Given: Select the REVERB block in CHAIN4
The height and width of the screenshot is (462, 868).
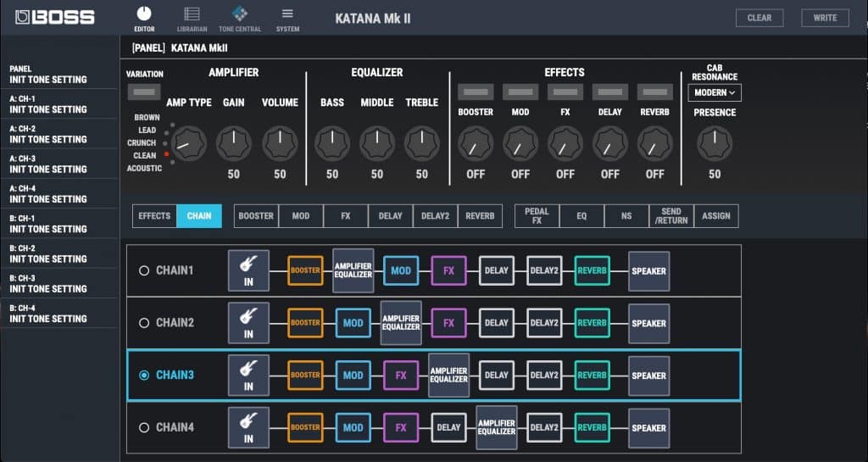Looking at the screenshot, I should coord(592,428).
